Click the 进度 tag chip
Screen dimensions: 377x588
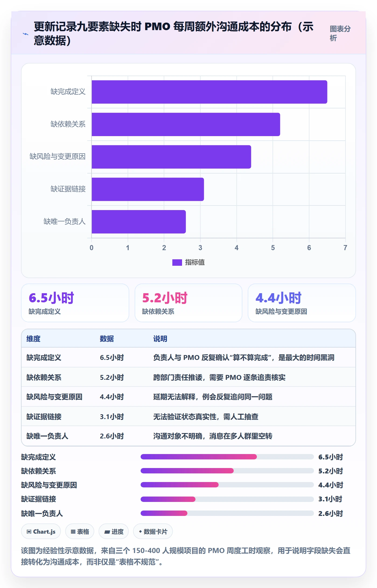pyautogui.click(x=114, y=532)
